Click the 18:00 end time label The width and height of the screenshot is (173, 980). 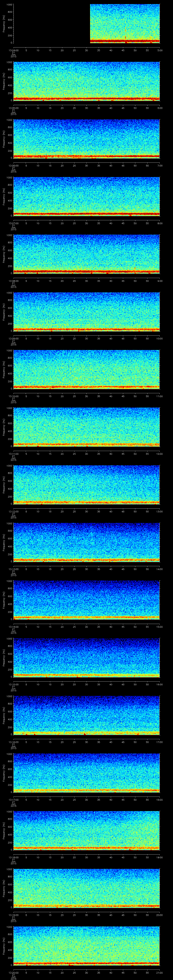coord(160,800)
